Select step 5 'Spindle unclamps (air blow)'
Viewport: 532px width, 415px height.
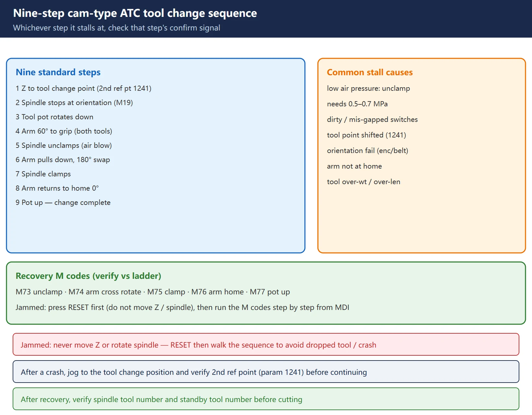coord(64,146)
